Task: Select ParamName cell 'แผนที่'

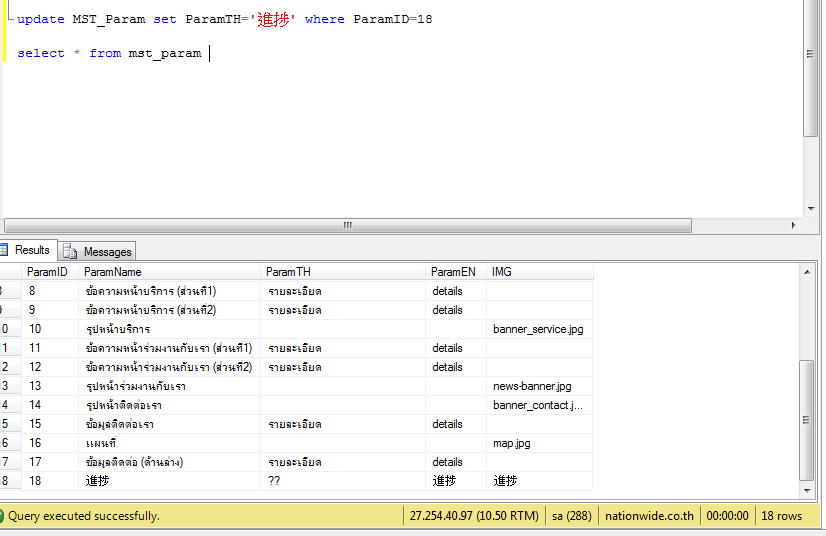Action: coord(170,443)
